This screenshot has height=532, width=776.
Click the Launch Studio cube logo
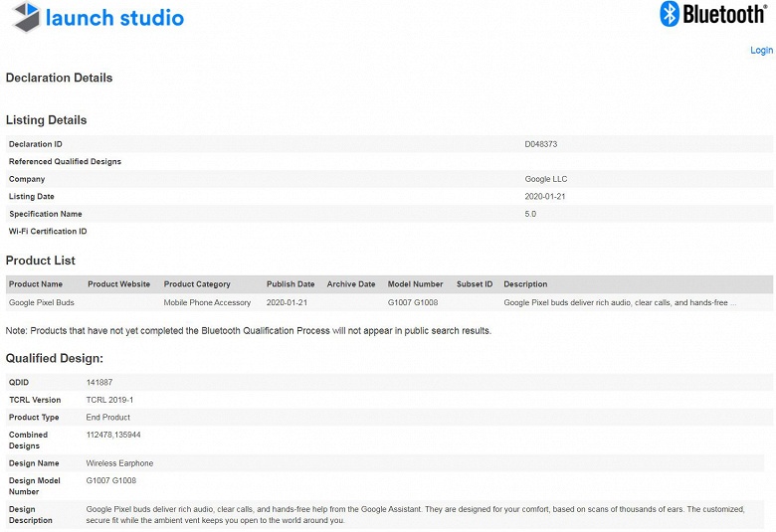point(26,17)
